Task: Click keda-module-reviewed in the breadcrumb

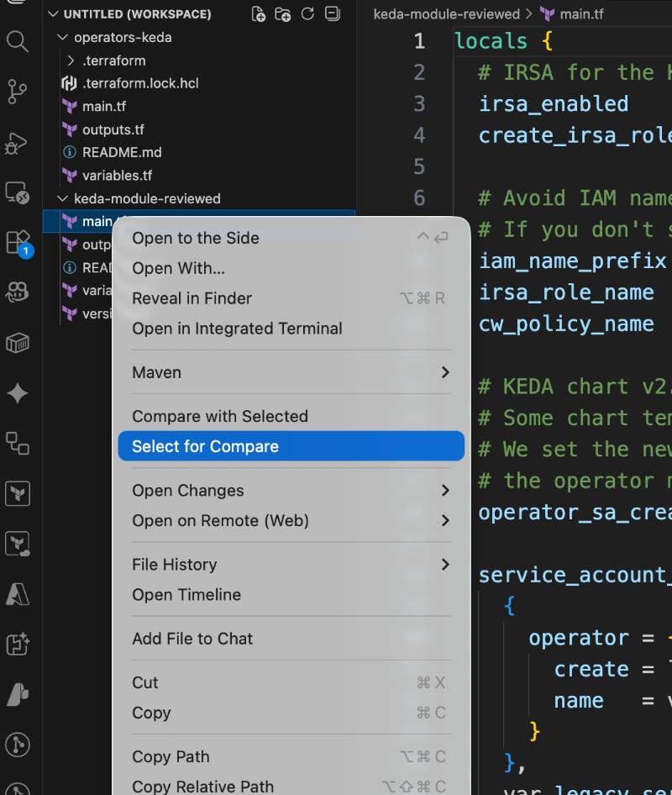Action: point(446,14)
